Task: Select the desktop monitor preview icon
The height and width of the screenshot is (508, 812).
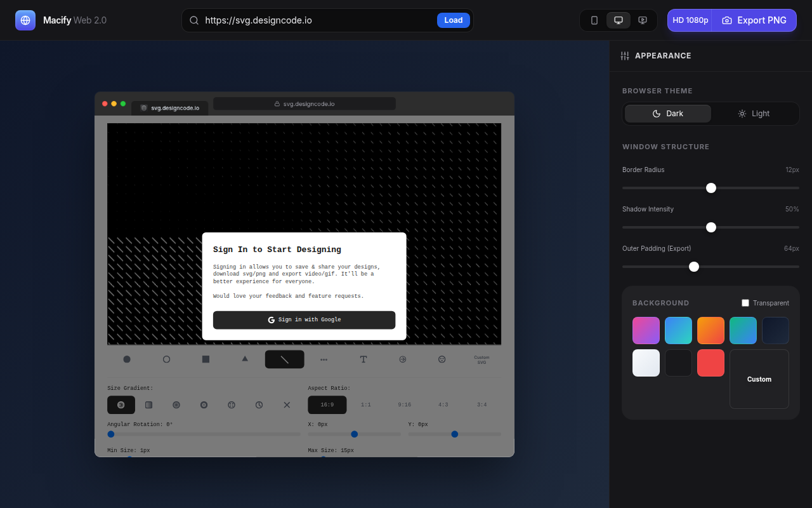Action: (619, 20)
